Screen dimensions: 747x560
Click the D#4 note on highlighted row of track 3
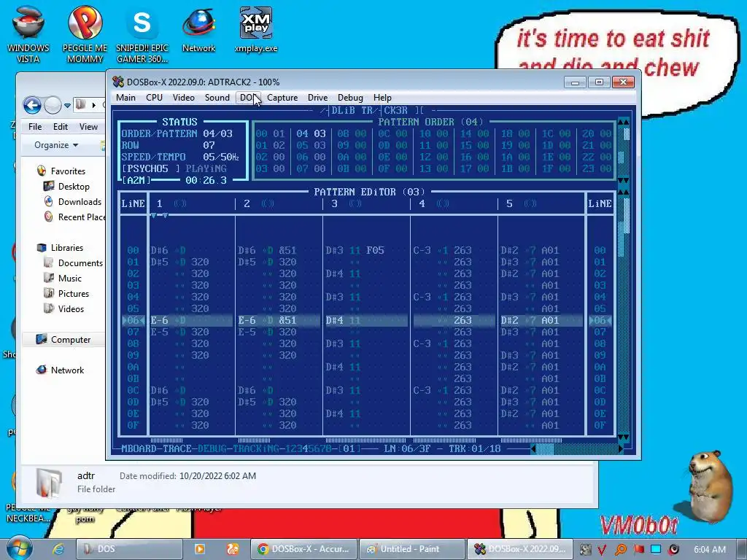(x=334, y=321)
